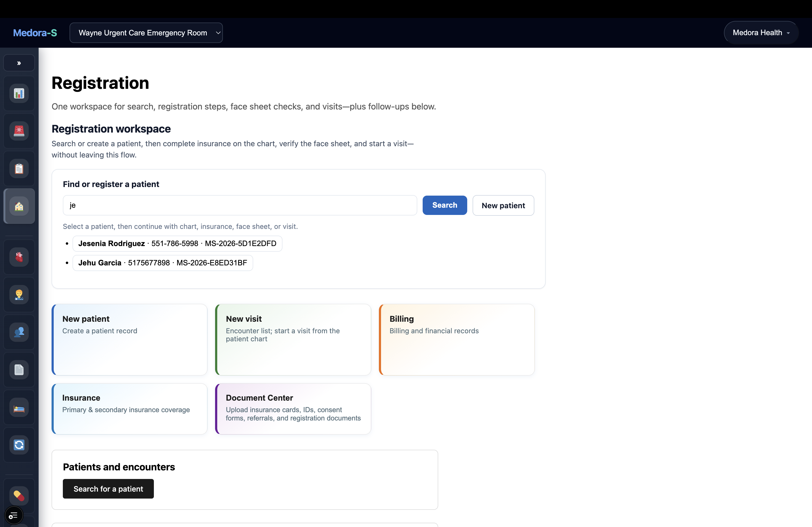
Task: Open the Document Center card
Action: [x=293, y=409]
